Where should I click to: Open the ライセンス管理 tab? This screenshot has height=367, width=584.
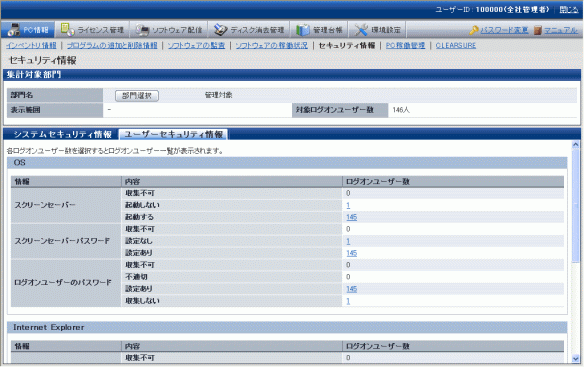92,29
